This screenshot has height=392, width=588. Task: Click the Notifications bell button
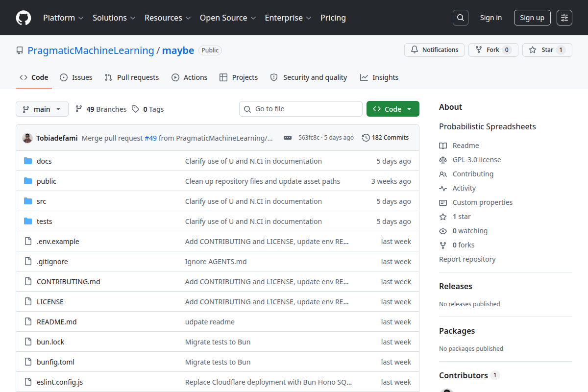[x=434, y=50]
